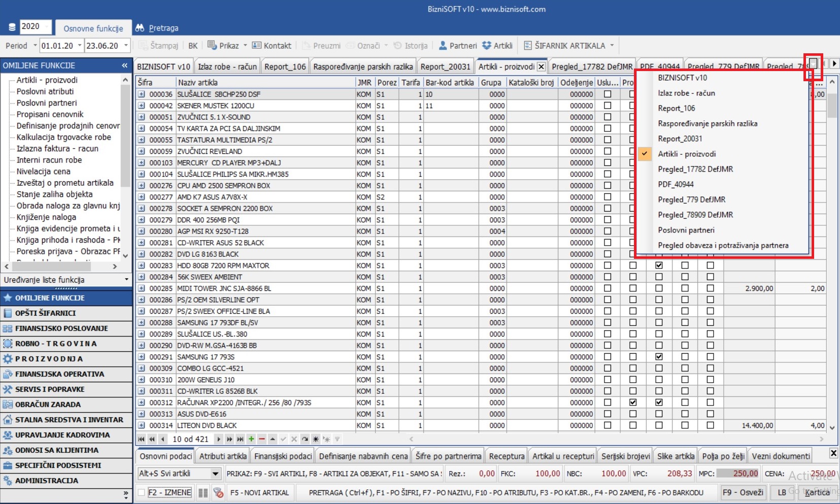This screenshot has height=504, width=840.
Task: Close the Artikli - proizvodi tab
Action: click(x=542, y=66)
